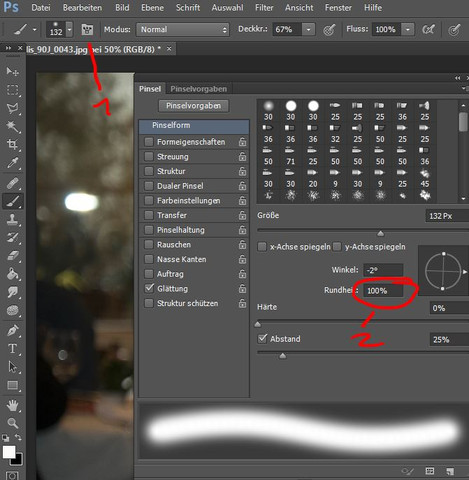Expand the collapsed panels double arrow
Screen dimensions: 469x480
tap(8, 49)
